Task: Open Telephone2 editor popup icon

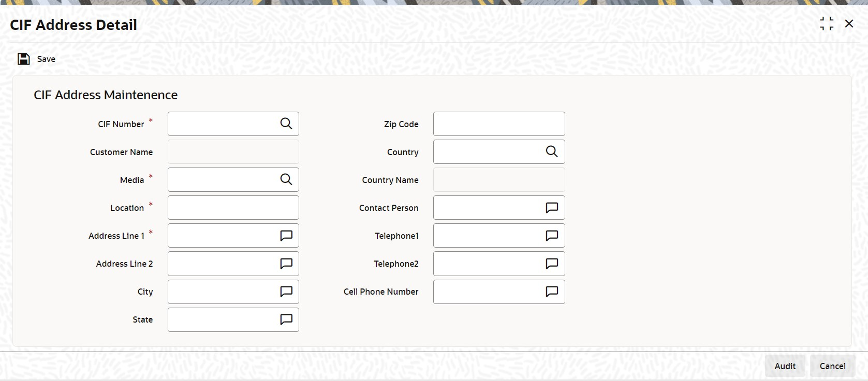Action: click(552, 264)
